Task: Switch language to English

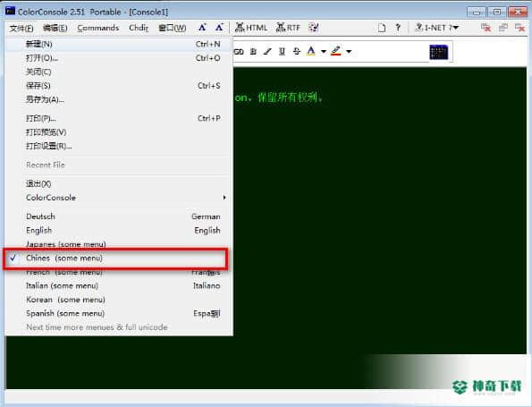Action: 118,230
